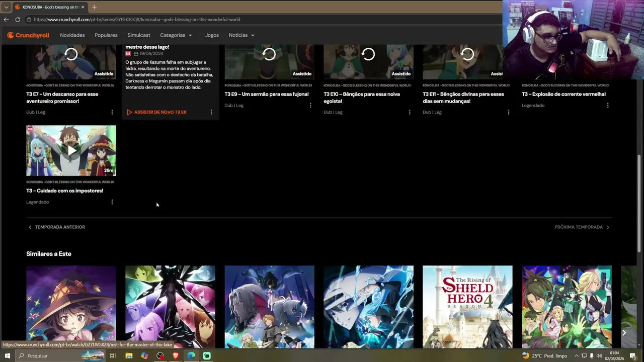Expand the Notícias dropdown
644x362 pixels.
(x=242, y=35)
